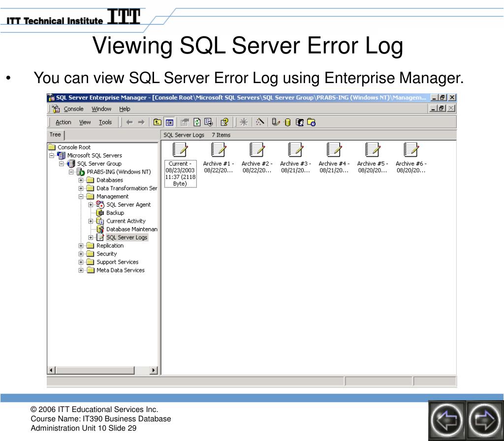Collapse the SQL Server Group node

pyautogui.click(x=62, y=164)
